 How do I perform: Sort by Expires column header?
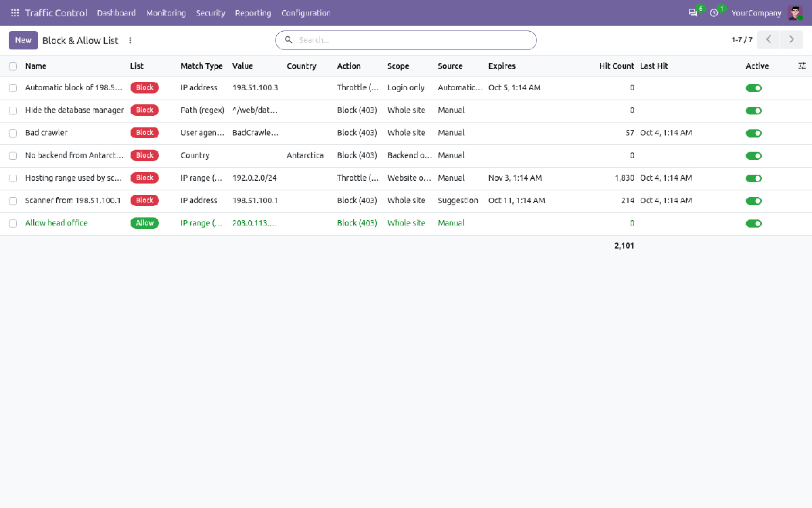tap(502, 66)
